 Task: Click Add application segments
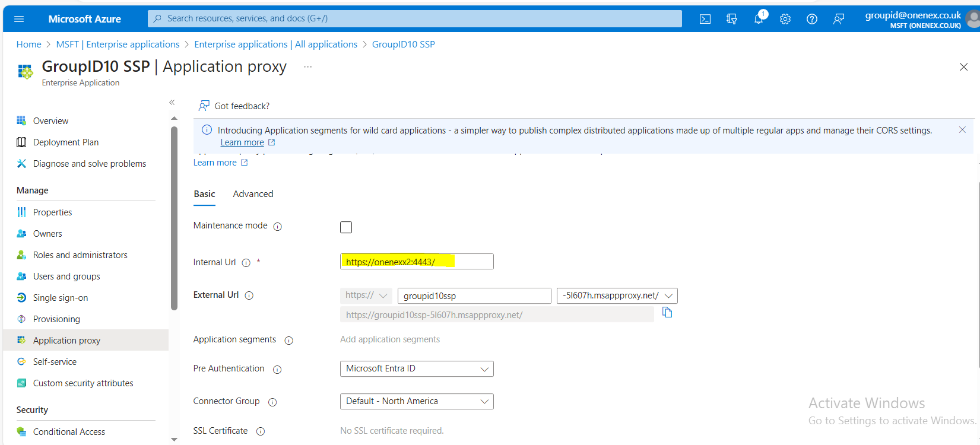coord(390,339)
